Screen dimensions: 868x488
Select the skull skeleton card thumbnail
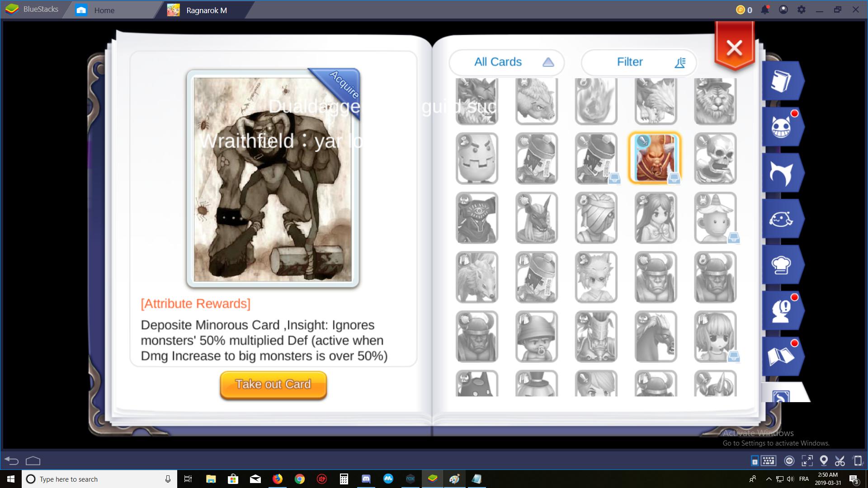pos(715,158)
